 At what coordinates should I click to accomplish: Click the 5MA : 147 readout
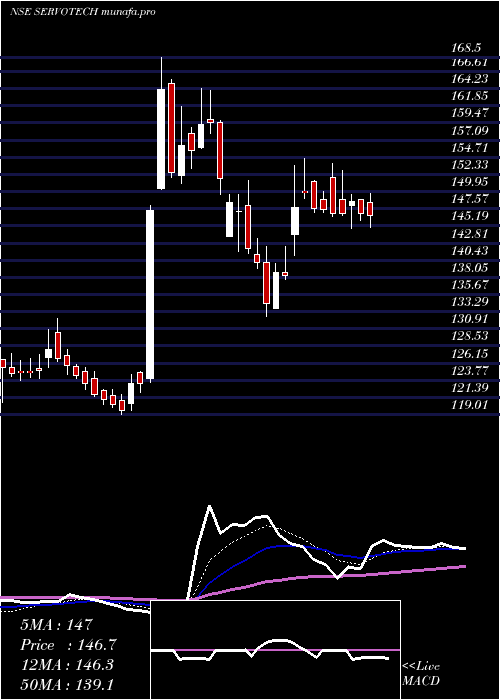56,625
